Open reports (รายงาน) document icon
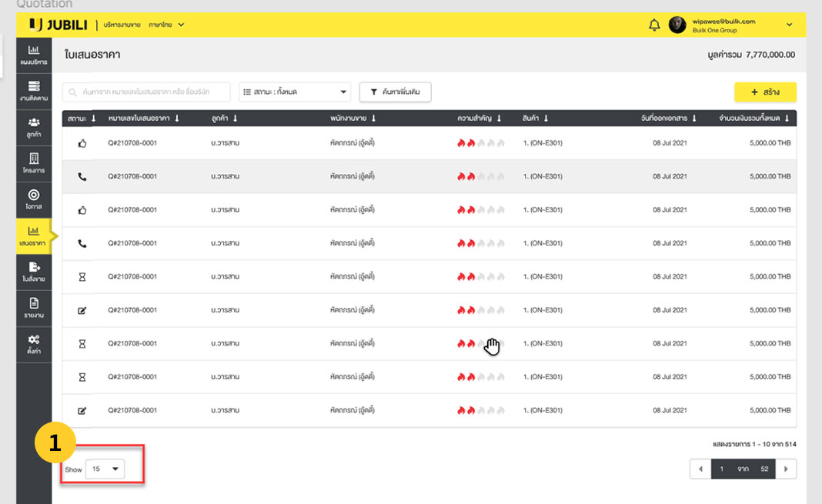The width and height of the screenshot is (822, 504). [x=34, y=307]
